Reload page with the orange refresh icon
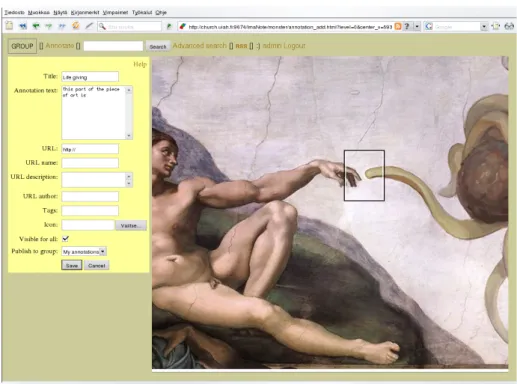Screen dimensions: 517x384 tap(76, 26)
